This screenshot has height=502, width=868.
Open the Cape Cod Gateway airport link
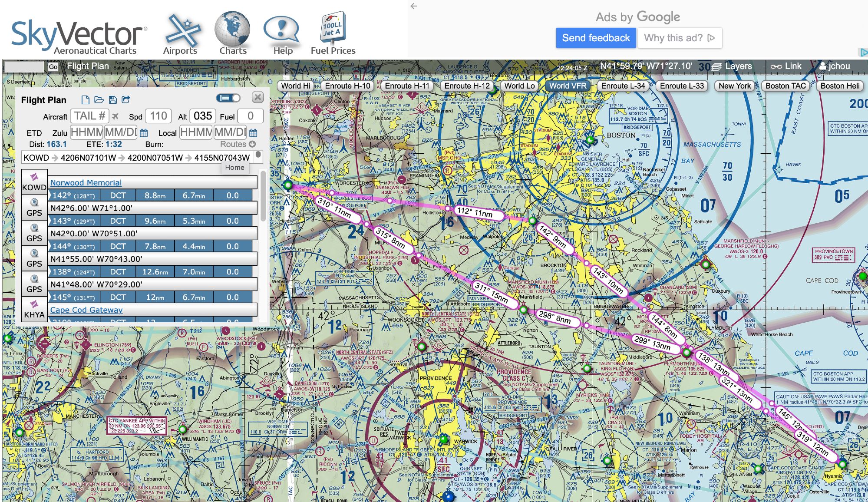(x=86, y=310)
